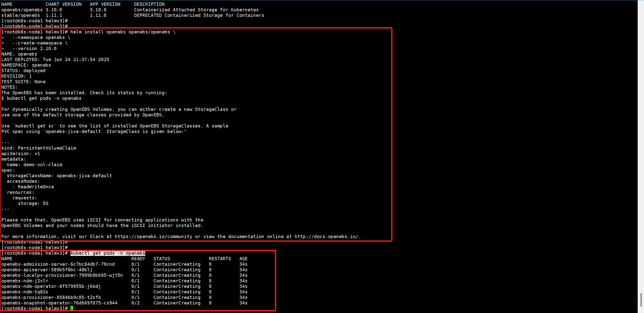Click the 'stable/openebs' chart name

tap(21, 15)
